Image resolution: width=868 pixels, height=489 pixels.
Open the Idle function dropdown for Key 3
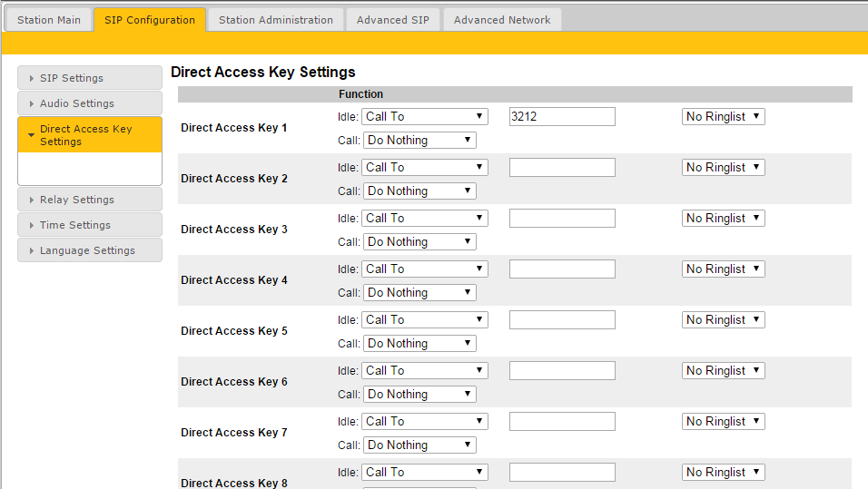click(425, 218)
